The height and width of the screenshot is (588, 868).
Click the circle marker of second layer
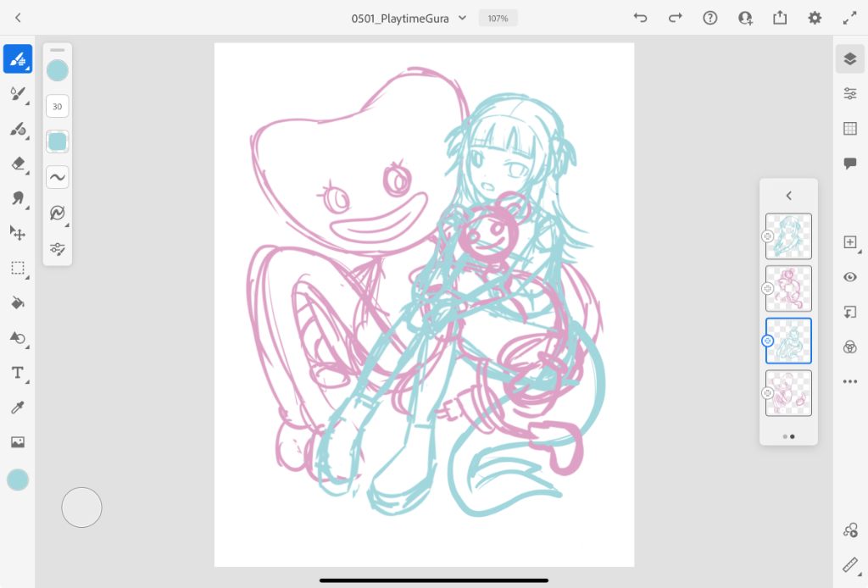point(767,288)
